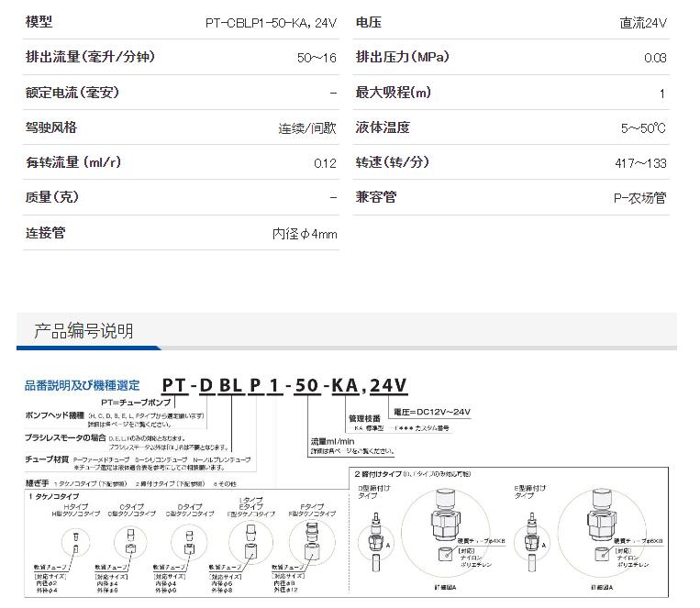
Task: Click the E型締付けタイプ label
Action: tap(530, 492)
